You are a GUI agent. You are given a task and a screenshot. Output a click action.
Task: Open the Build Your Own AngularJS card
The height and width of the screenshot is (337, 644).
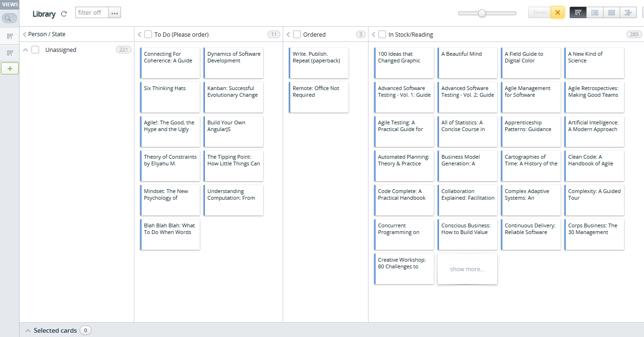[234, 132]
